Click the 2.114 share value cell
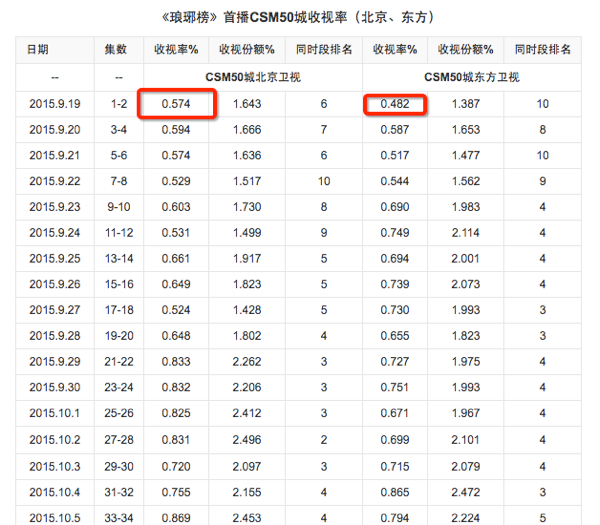600x525 pixels. tap(465, 233)
